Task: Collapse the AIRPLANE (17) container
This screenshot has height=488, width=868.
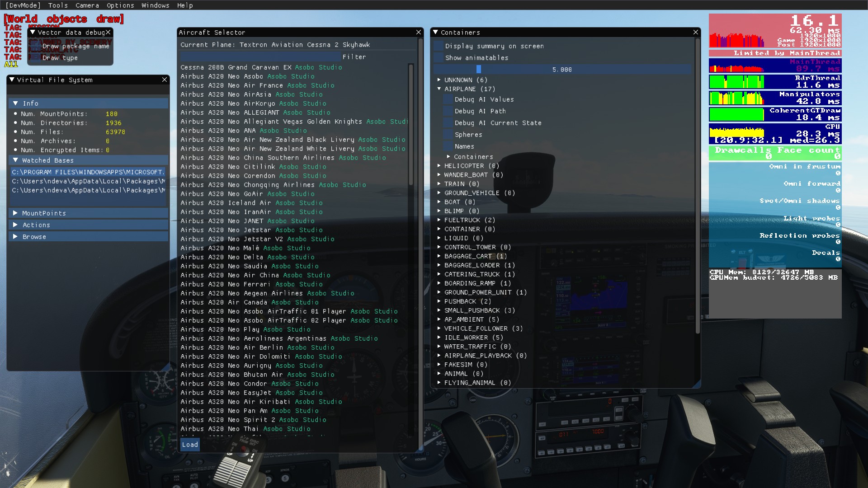Action: click(439, 89)
